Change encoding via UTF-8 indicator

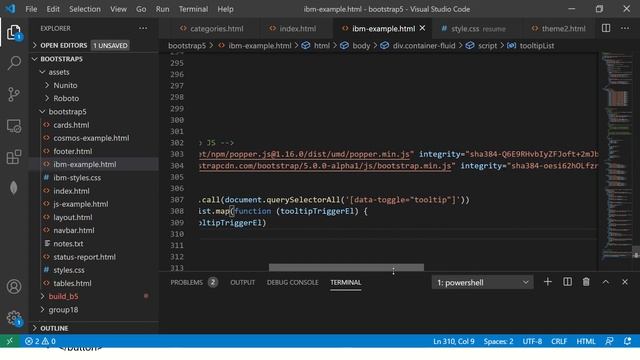[x=532, y=341]
